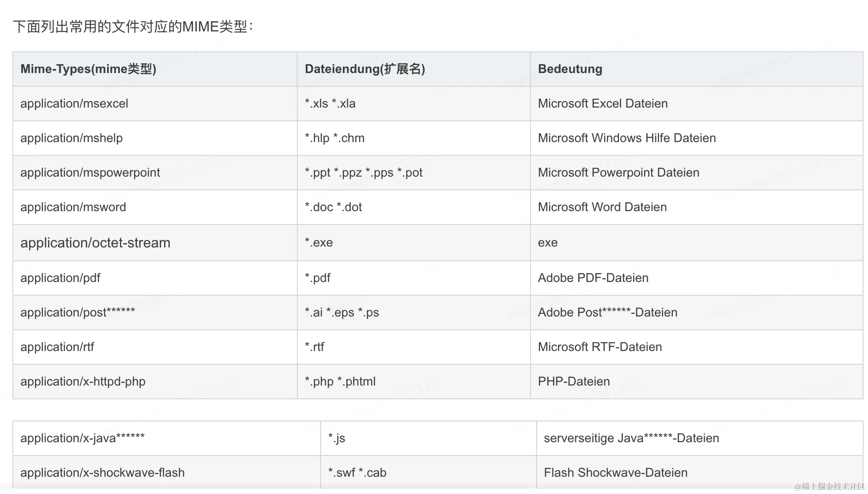Viewport: 868px width, 494px height.
Task: Click the 稀土掘金技术社区 watermark
Action: click(830, 486)
